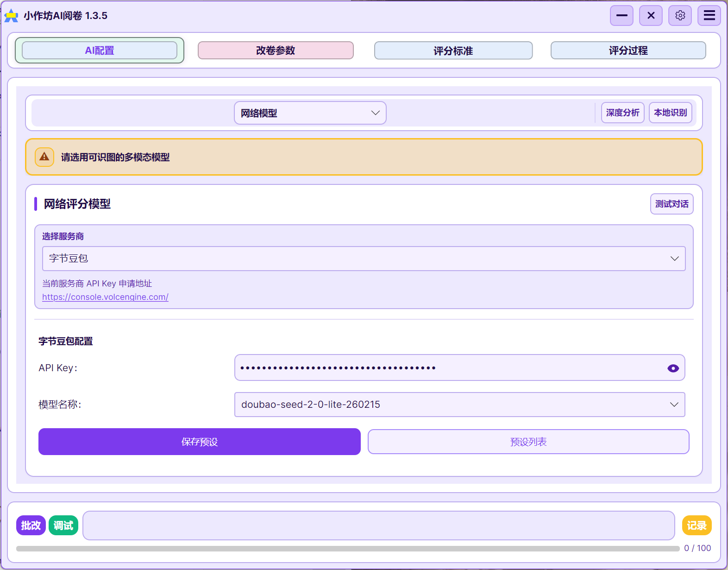Switch to the 评分标准 tab

[453, 51]
